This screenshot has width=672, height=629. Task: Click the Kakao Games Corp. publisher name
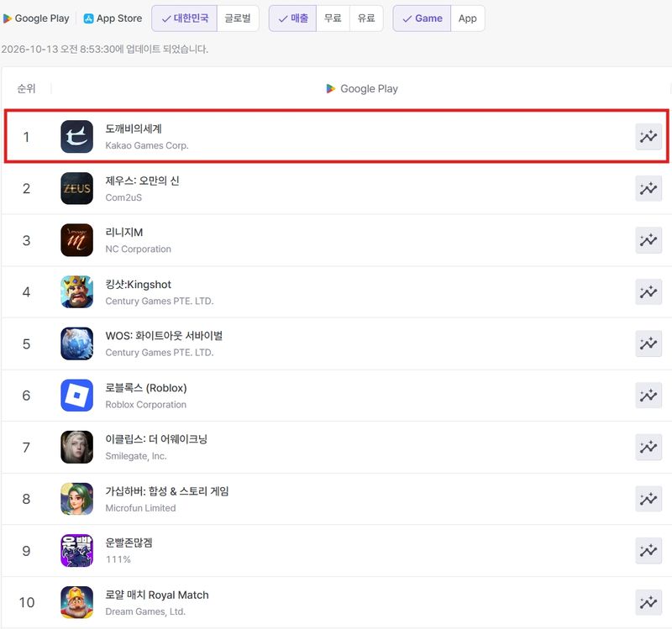pos(147,145)
